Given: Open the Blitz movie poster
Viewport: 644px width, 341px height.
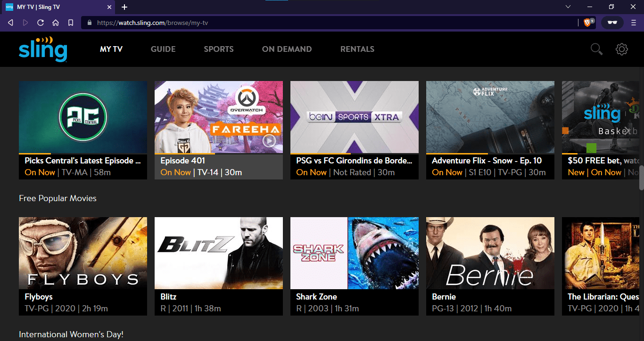Looking at the screenshot, I should [x=219, y=253].
